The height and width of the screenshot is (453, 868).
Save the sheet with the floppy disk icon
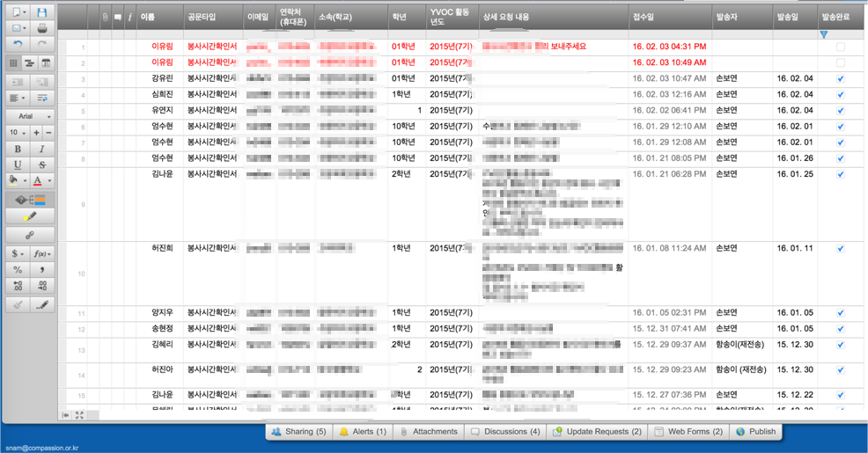click(x=41, y=12)
